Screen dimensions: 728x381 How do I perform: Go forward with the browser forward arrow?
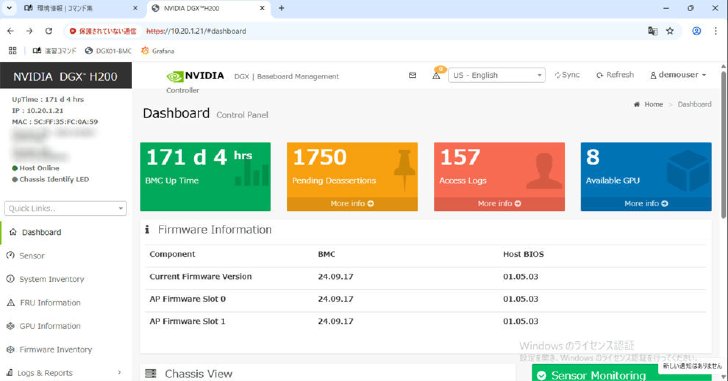(x=29, y=31)
